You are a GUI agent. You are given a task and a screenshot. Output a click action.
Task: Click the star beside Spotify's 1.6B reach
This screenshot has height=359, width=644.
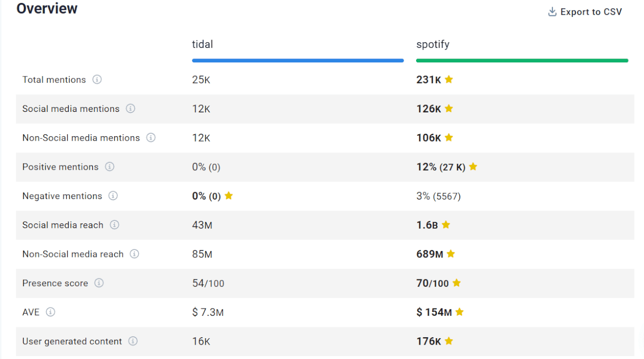point(445,224)
